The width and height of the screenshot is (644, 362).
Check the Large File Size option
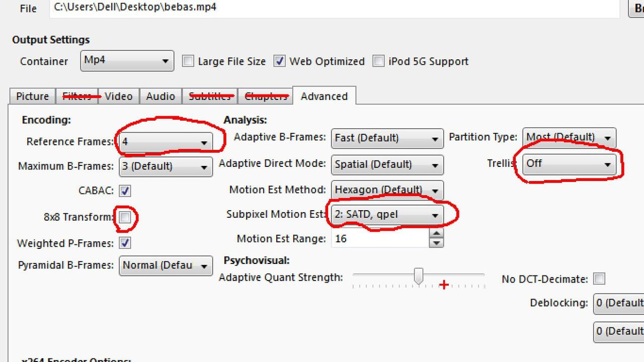click(188, 61)
